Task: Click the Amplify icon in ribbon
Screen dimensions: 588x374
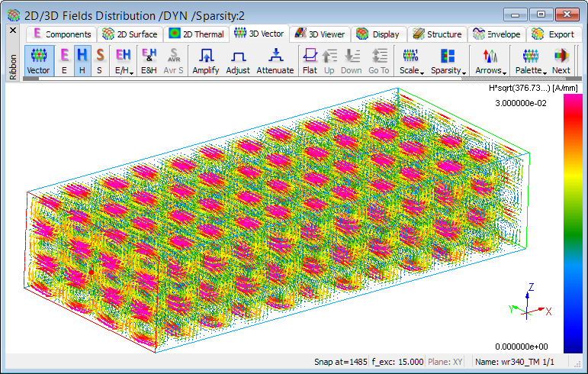Action: point(206,61)
